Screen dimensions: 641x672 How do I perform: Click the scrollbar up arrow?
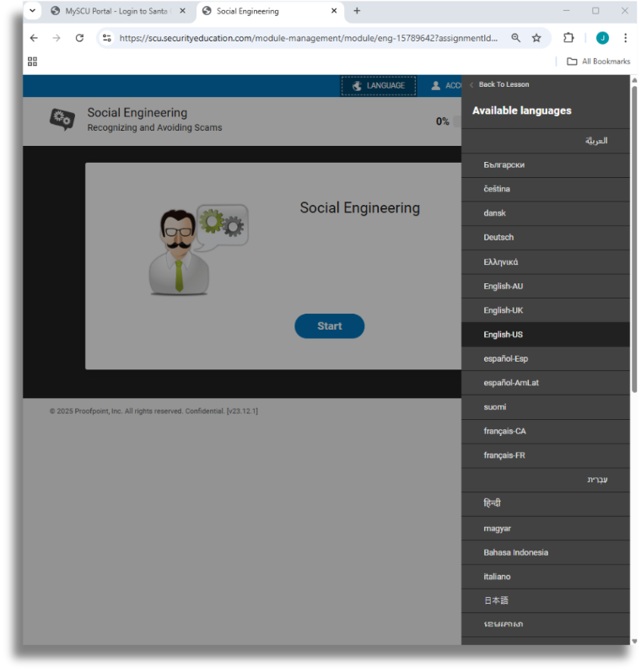[634, 80]
